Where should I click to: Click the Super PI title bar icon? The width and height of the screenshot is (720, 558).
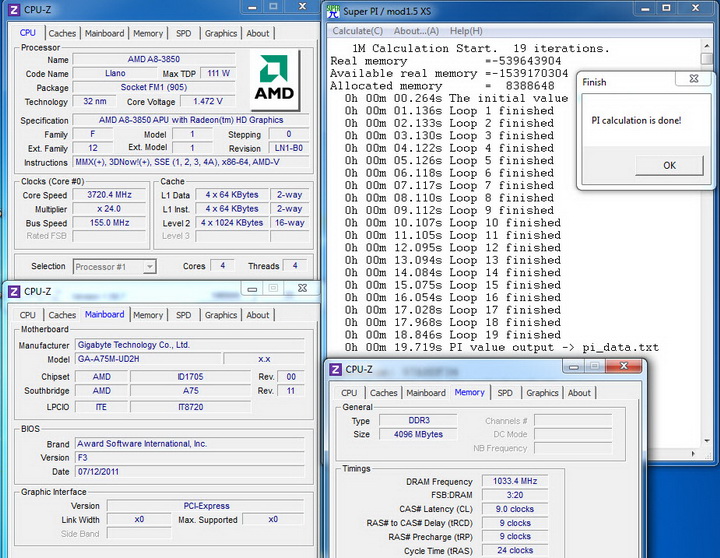point(333,11)
